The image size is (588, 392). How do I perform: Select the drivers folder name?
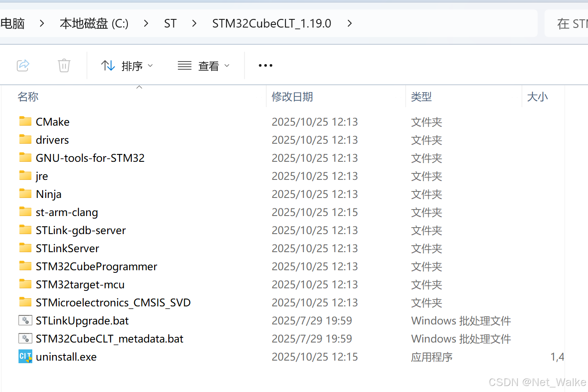tap(52, 140)
